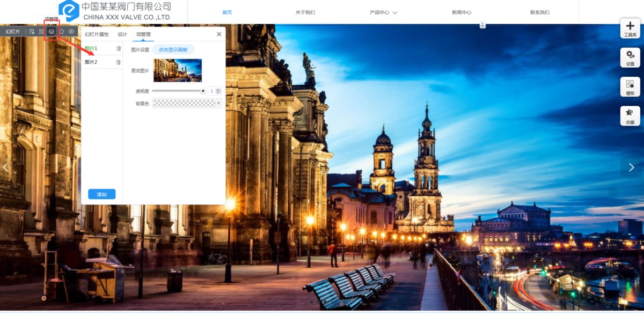Viewport: 644px width, 323px height.
Task: Go to previous slide with left arrow
Action: [6, 167]
